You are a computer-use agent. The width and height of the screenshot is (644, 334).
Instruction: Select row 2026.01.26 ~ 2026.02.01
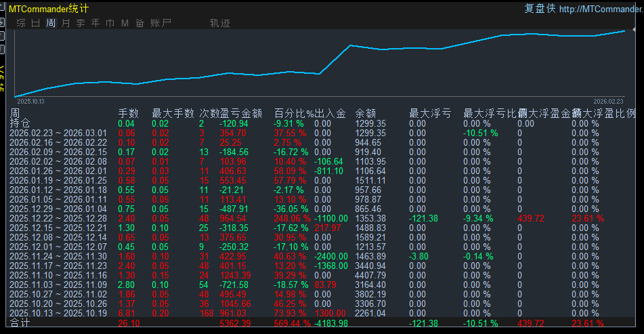click(x=58, y=171)
